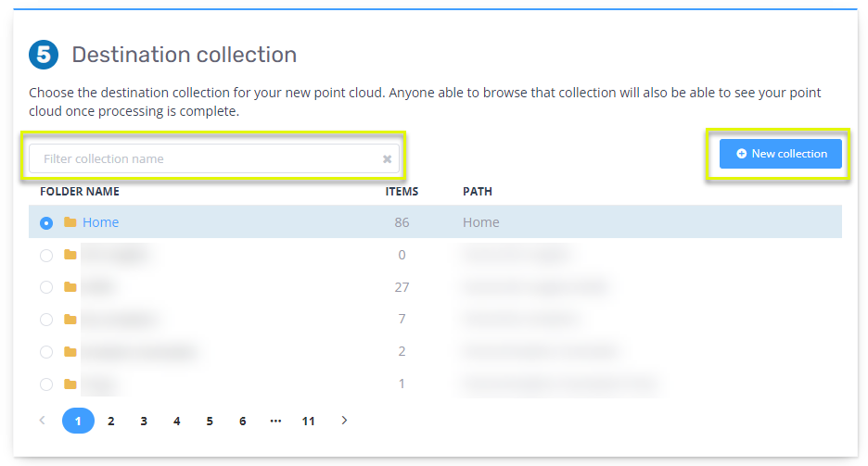
Task: Click folder icon in the 7-items row
Action: [70, 320]
